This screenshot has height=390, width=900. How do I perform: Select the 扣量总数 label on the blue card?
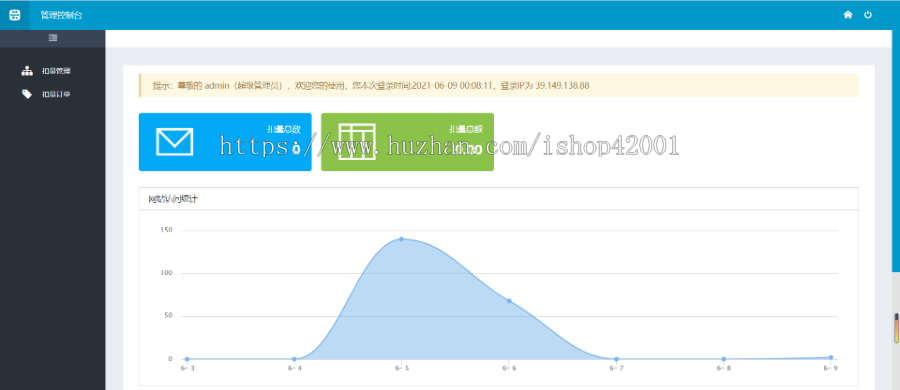coord(284,129)
